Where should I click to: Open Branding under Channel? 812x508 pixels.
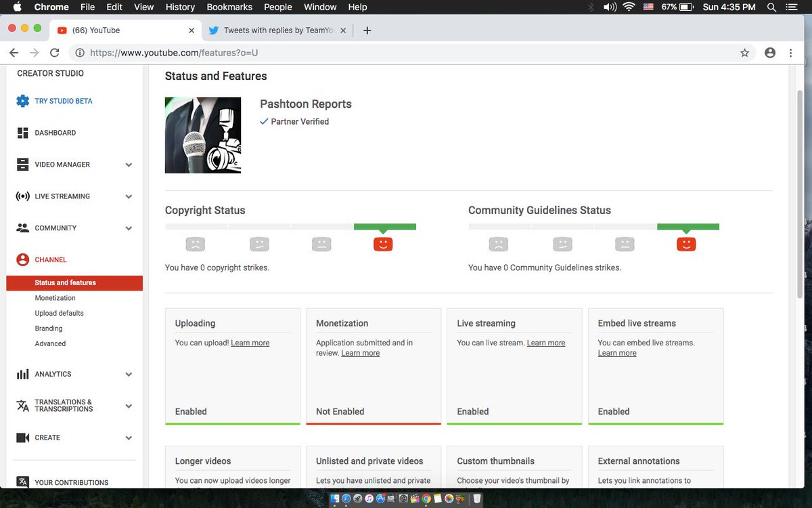[x=49, y=329]
